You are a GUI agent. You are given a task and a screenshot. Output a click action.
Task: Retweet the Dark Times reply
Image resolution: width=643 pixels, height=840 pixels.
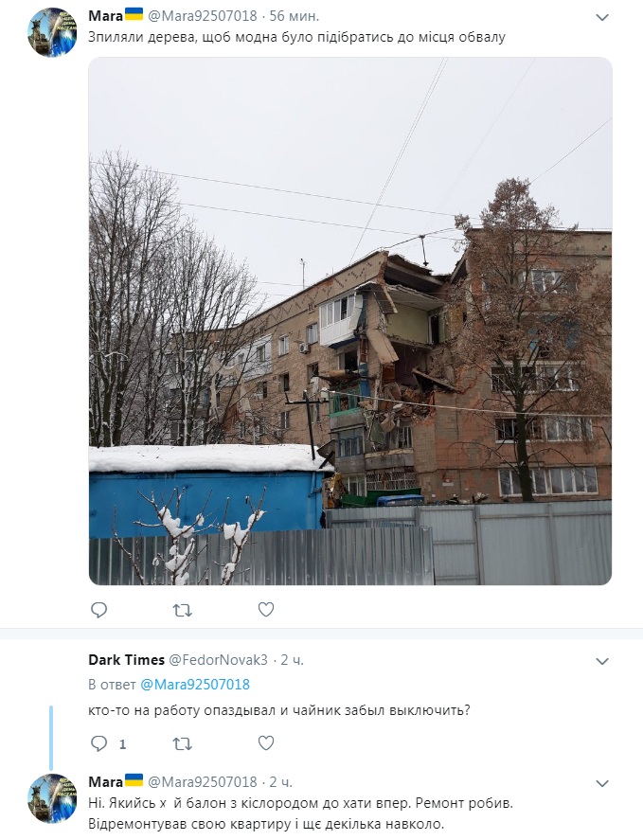tap(182, 743)
